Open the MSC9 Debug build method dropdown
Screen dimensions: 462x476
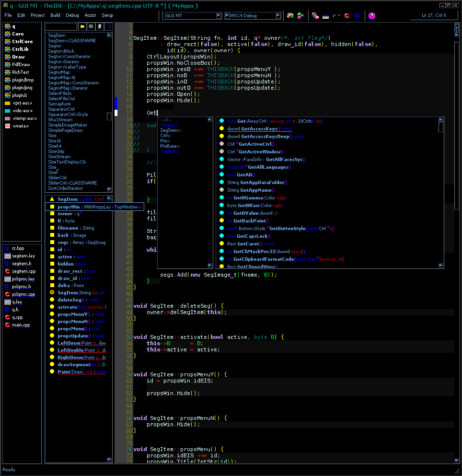(x=278, y=16)
